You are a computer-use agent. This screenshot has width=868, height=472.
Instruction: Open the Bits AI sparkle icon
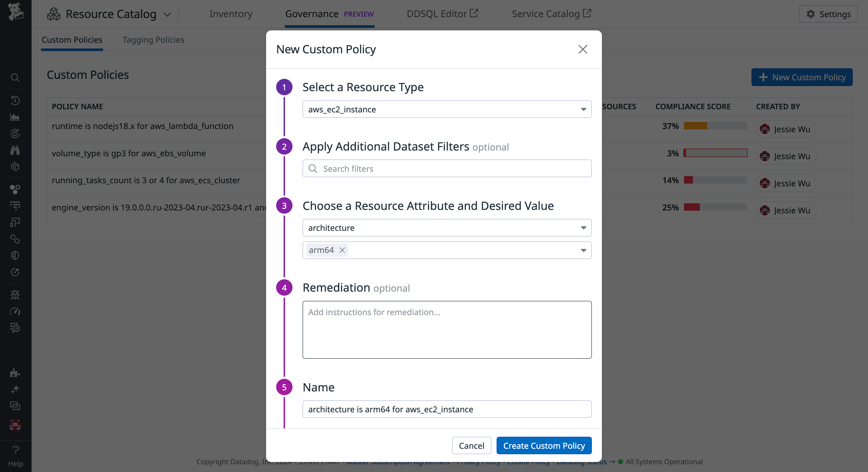(x=15, y=389)
